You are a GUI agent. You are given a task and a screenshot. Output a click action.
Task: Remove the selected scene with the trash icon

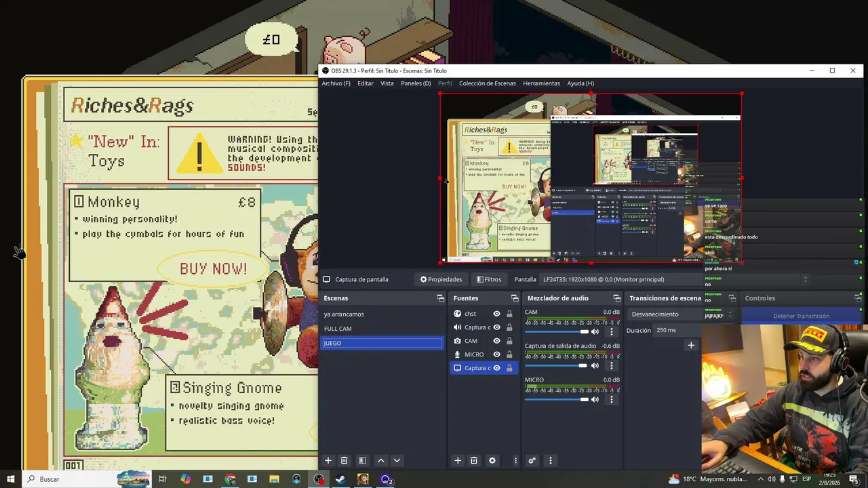click(x=344, y=460)
